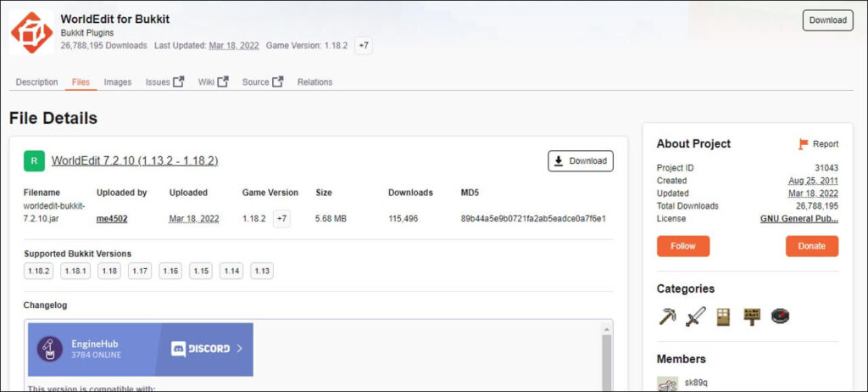Click the green R release type icon
Screen dimensions: 868x392
click(x=34, y=161)
